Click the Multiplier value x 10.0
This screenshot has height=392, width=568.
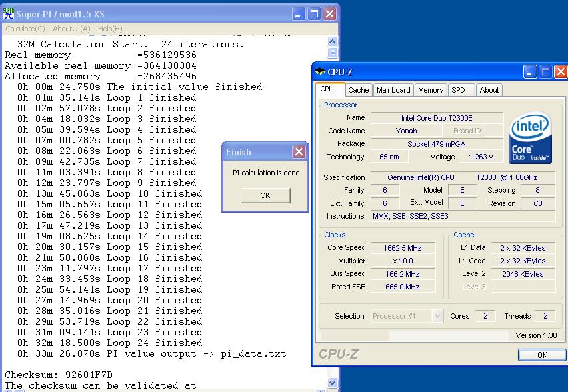(403, 261)
